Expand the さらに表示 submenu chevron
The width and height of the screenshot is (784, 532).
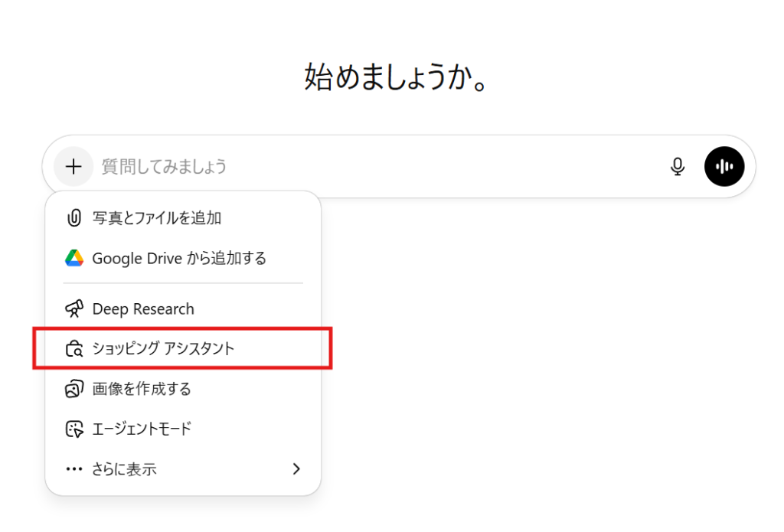coord(297,469)
